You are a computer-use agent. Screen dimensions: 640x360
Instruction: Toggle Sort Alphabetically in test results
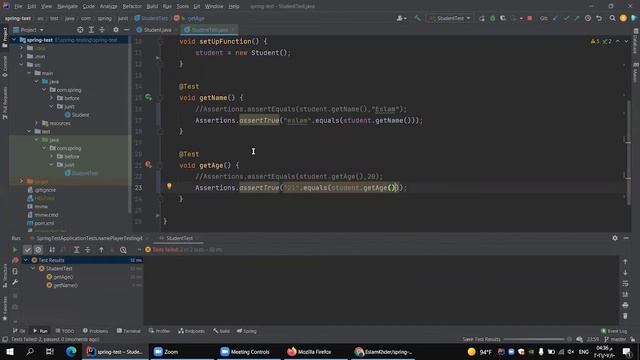click(x=52, y=250)
